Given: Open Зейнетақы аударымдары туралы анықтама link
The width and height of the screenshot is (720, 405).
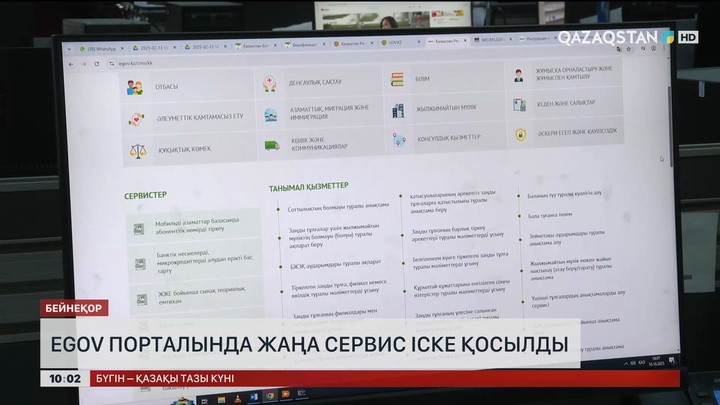Looking at the screenshot, I should coord(567,237).
